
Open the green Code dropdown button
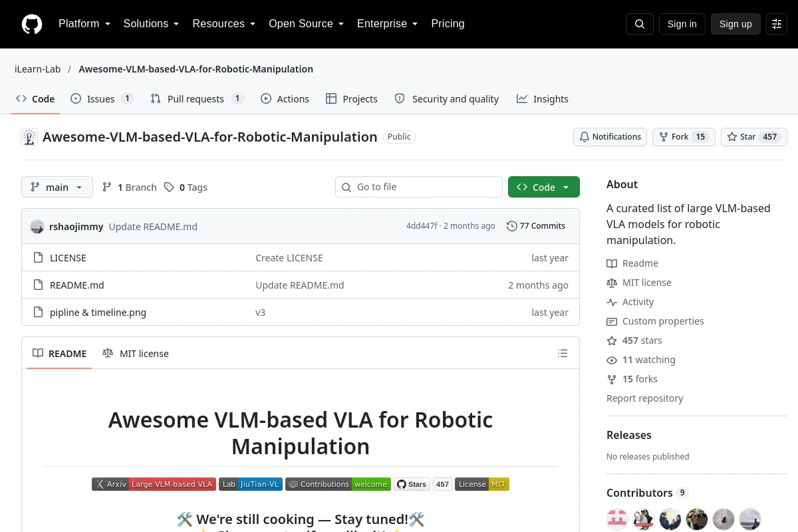tap(544, 188)
